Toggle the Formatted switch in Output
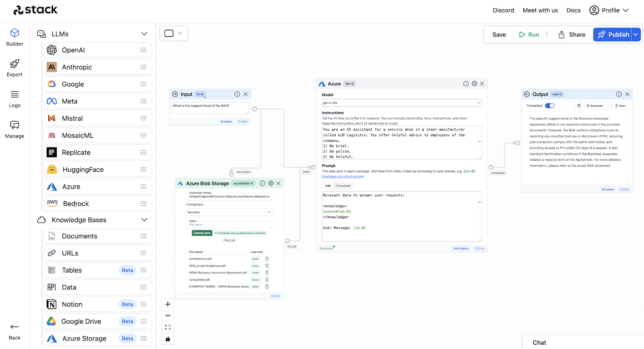644x349 pixels. coord(550,106)
